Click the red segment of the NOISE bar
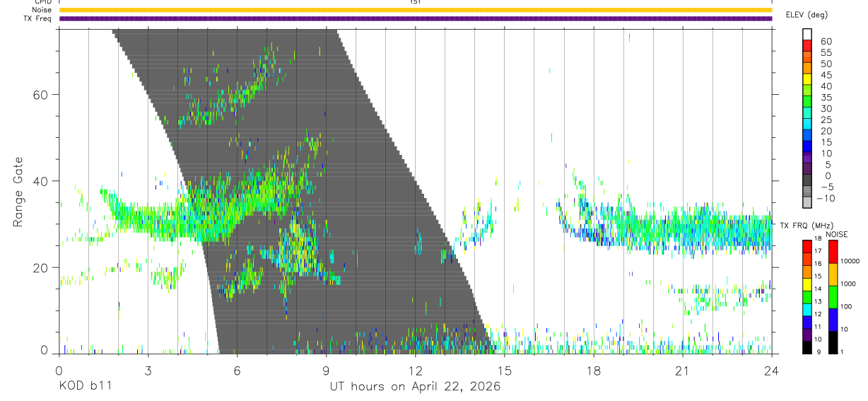This screenshot has width=868, height=401. (833, 252)
